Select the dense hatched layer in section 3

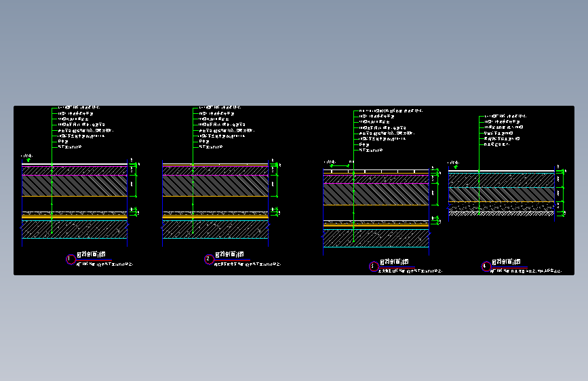pos(376,195)
